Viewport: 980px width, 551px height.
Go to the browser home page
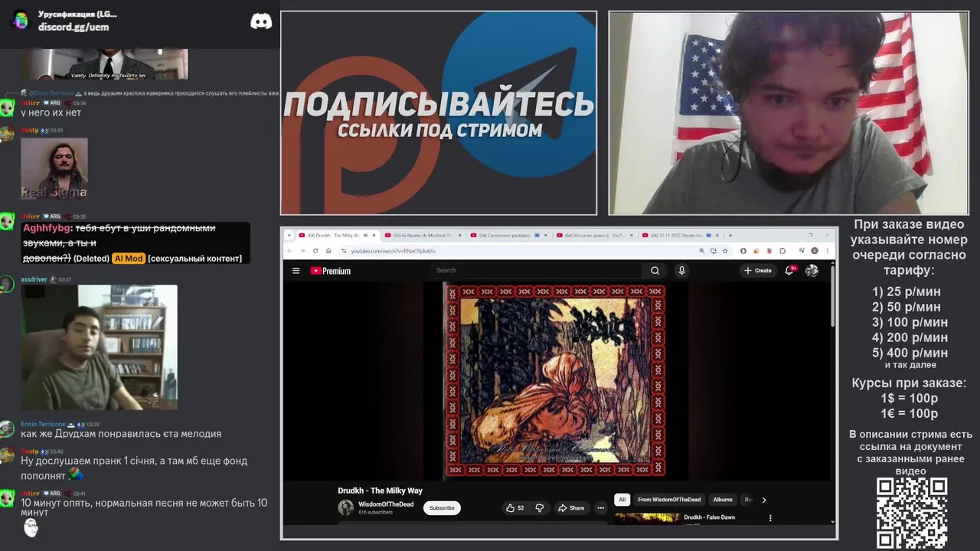(x=328, y=250)
